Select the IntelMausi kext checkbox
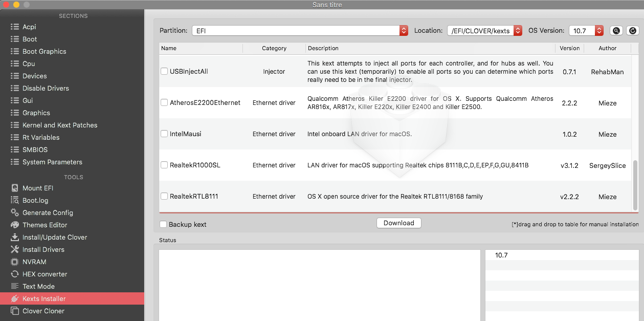Image resolution: width=644 pixels, height=321 pixels. click(x=164, y=134)
